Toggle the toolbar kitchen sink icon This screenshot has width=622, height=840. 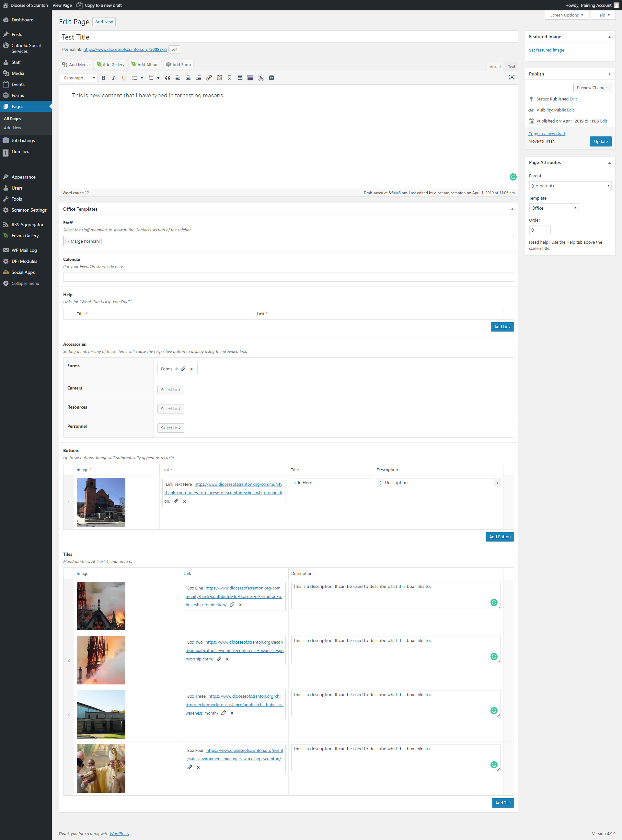pyautogui.click(x=250, y=78)
